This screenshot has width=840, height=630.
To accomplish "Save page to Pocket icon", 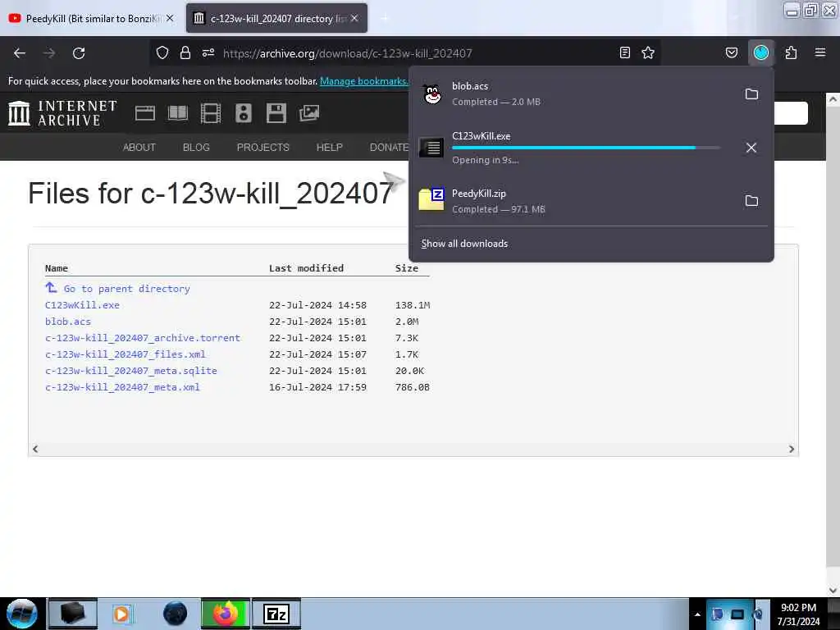I will [x=731, y=52].
